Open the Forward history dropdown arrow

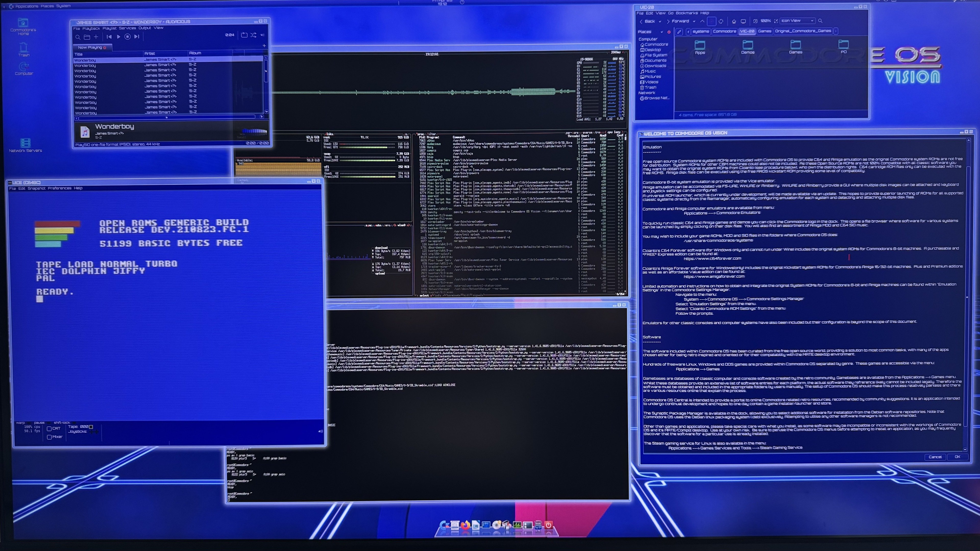[x=694, y=21]
